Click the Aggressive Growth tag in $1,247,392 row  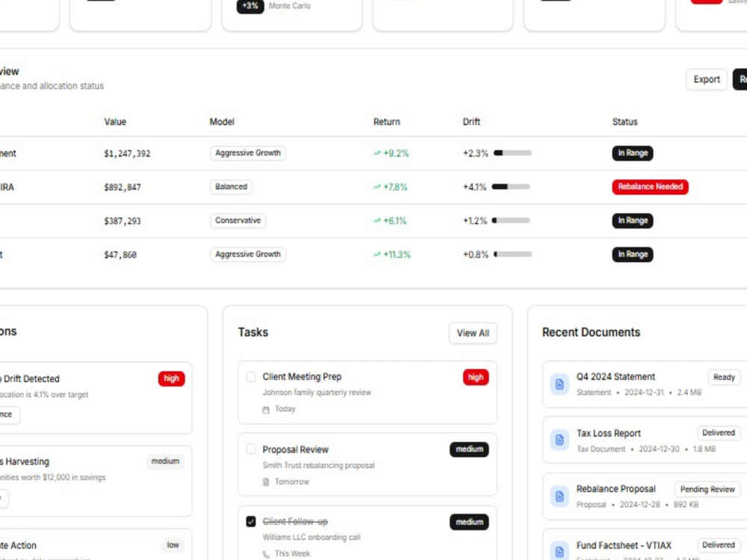pos(248,153)
